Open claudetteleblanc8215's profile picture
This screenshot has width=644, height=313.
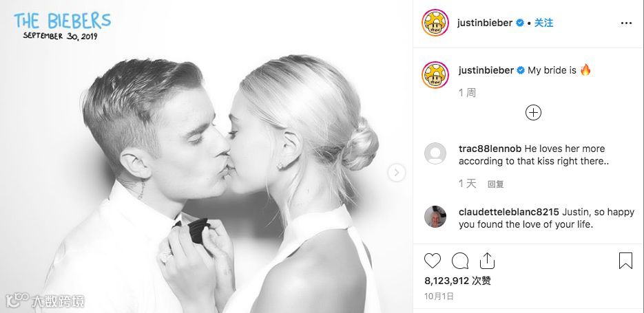pyautogui.click(x=435, y=217)
